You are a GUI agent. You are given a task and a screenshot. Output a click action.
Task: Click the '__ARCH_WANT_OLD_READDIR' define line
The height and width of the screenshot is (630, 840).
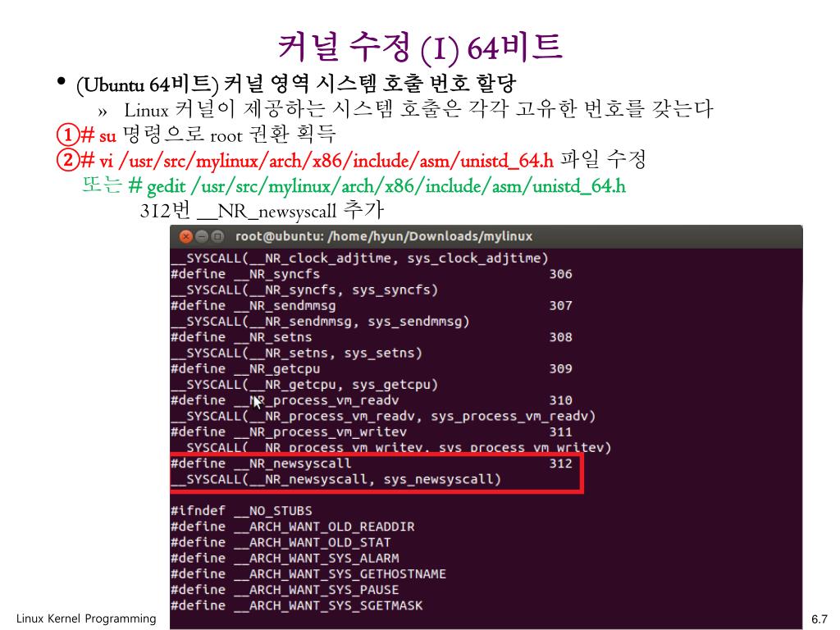pyautogui.click(x=293, y=527)
